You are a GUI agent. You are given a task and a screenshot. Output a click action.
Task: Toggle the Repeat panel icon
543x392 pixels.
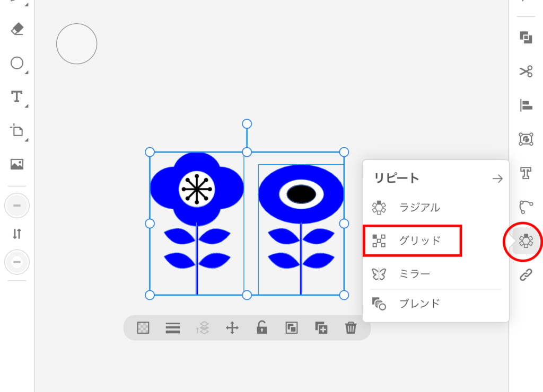[526, 241]
